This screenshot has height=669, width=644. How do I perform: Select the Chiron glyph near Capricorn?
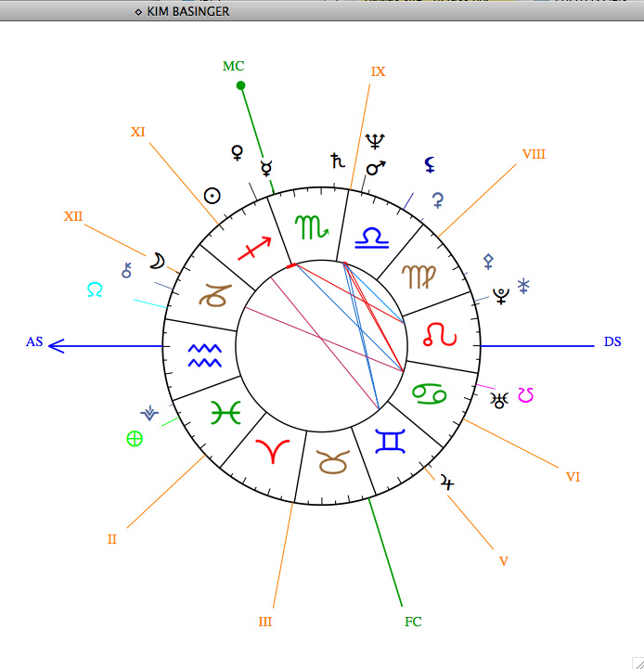click(126, 270)
